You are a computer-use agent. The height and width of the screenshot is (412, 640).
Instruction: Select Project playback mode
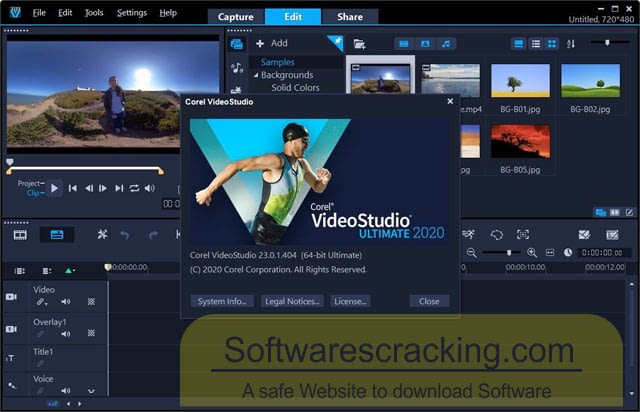pyautogui.click(x=31, y=183)
